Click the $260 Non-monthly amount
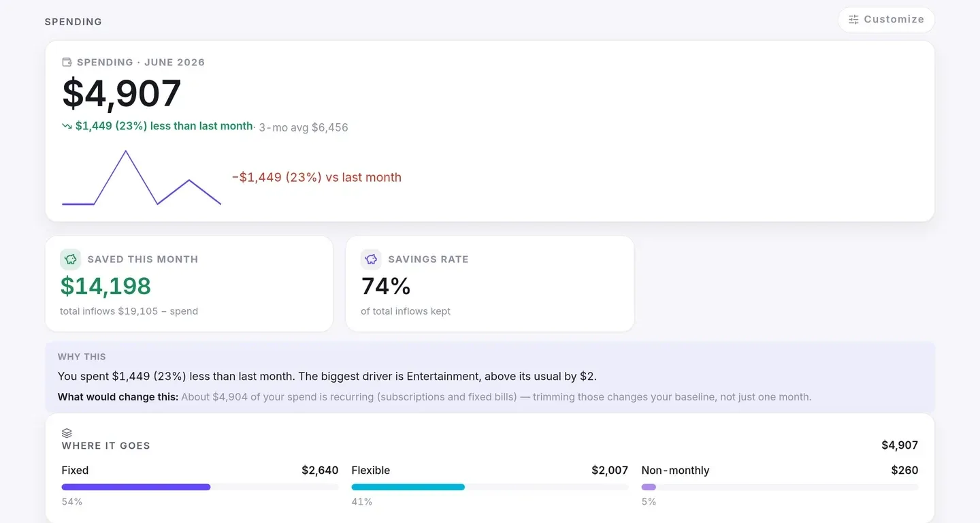The image size is (980, 523). point(904,471)
